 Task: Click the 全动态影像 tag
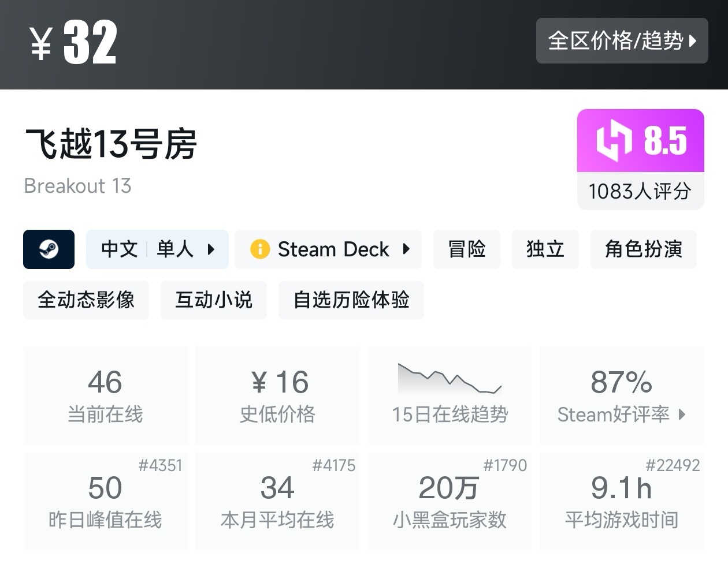(86, 300)
